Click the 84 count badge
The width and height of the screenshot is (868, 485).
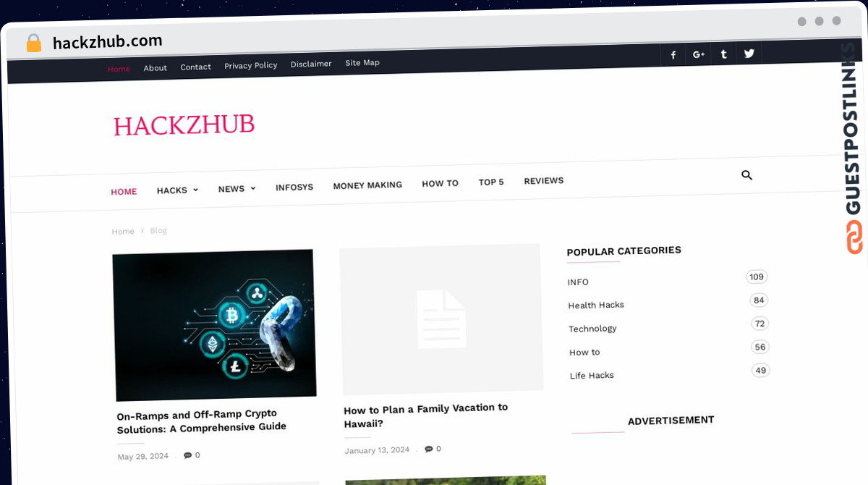click(759, 300)
